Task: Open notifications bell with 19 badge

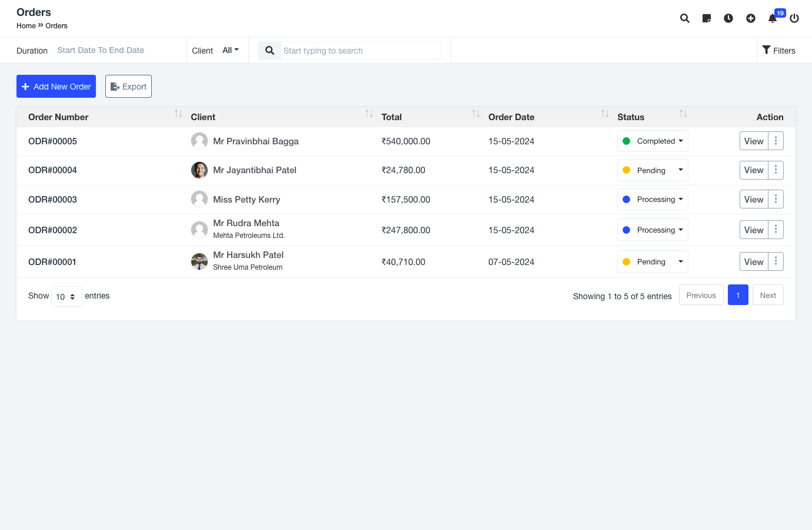Action: [x=773, y=18]
